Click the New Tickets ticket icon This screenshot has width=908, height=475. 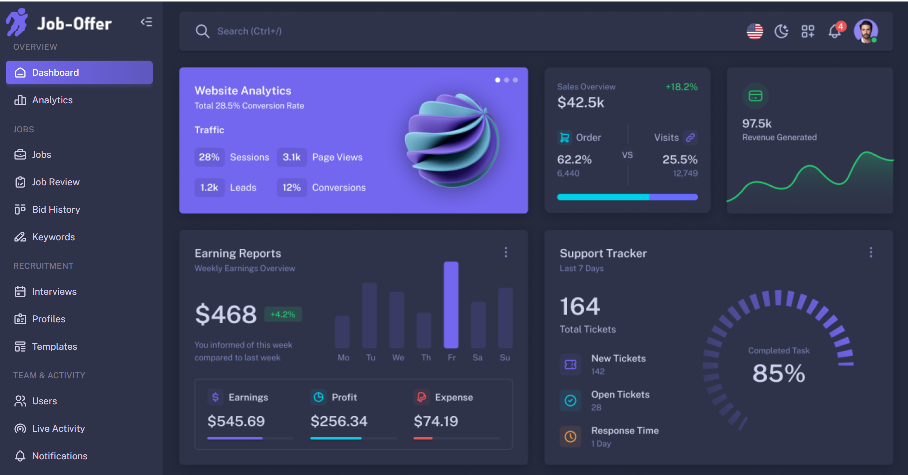pos(570,364)
